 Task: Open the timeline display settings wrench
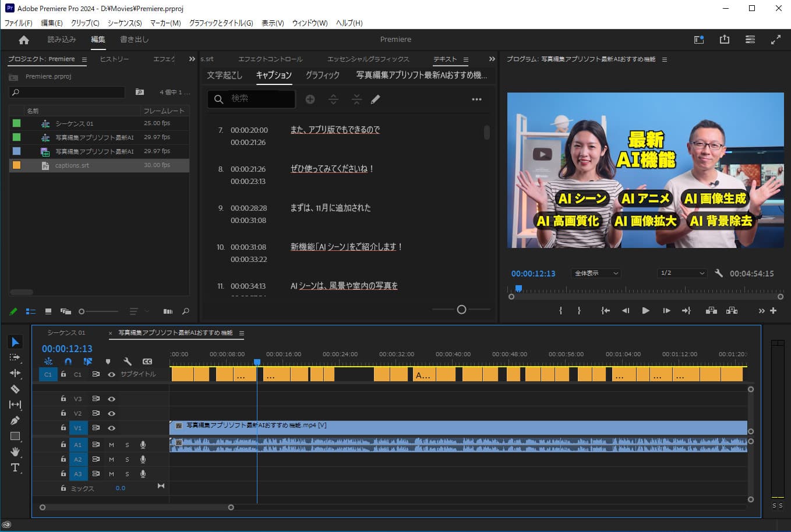(x=128, y=361)
